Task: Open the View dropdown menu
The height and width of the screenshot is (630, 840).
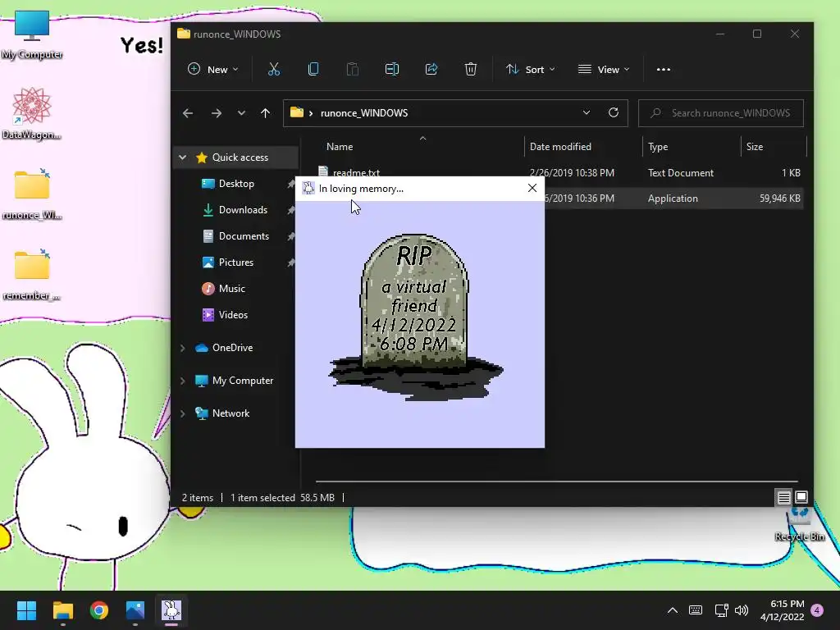Action: tap(604, 69)
